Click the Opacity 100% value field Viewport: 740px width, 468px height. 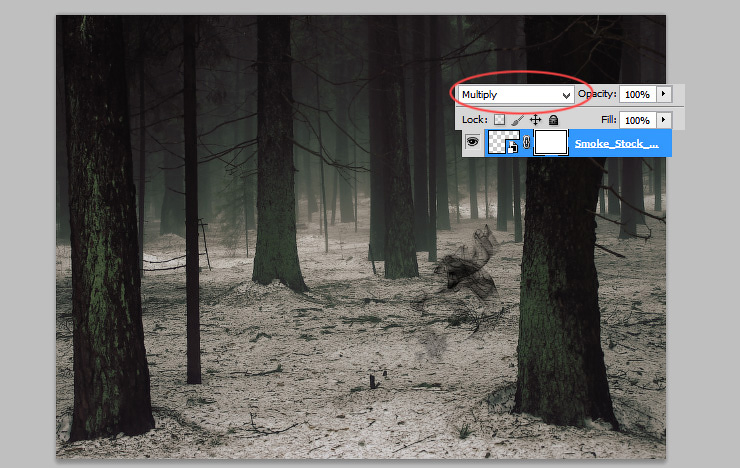637,94
